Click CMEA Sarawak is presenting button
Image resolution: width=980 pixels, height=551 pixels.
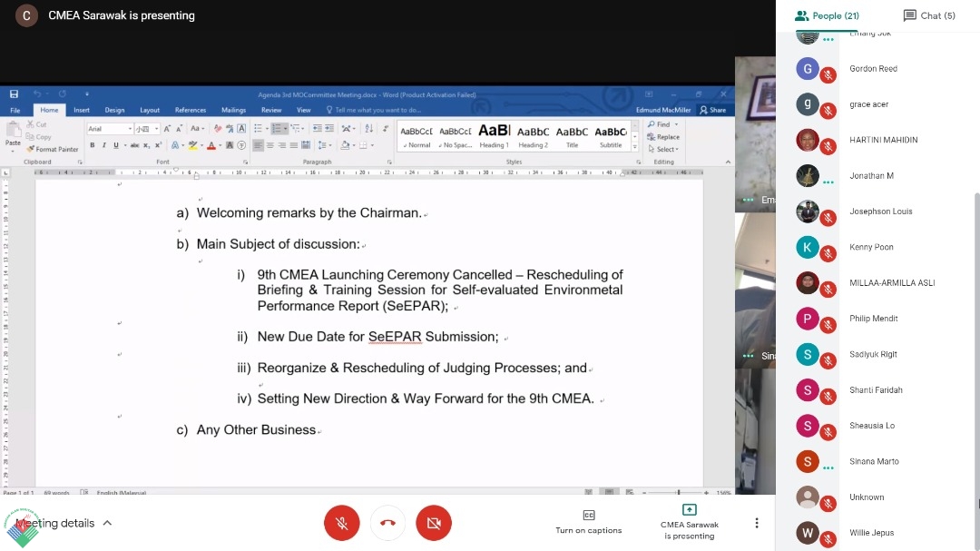[690, 522]
